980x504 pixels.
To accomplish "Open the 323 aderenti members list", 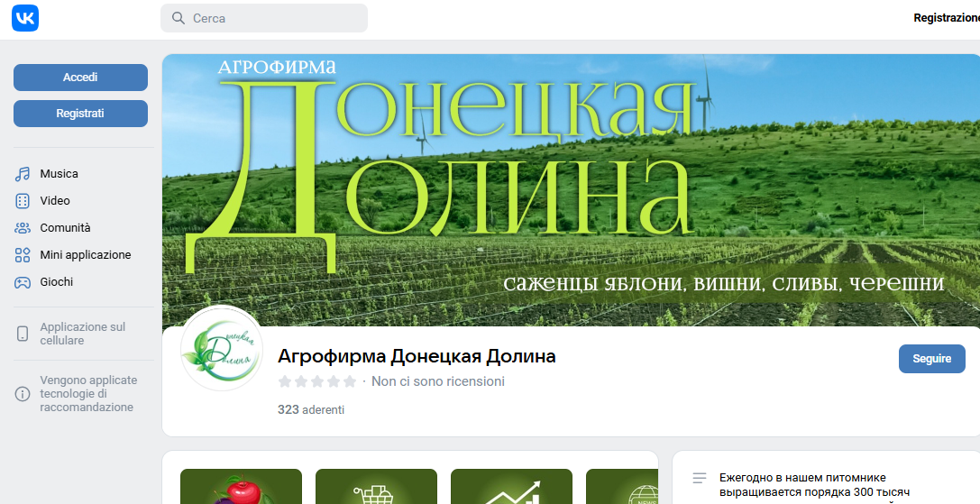I will (x=311, y=410).
